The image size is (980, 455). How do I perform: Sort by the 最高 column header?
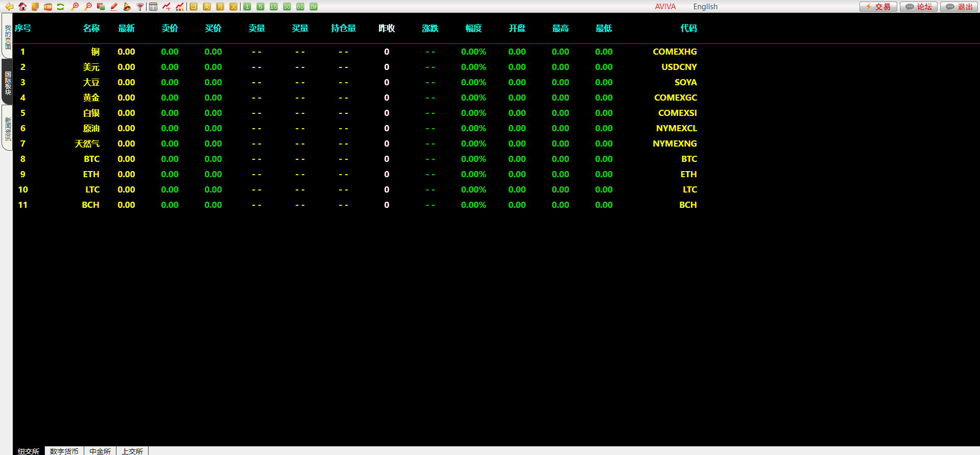[561, 28]
